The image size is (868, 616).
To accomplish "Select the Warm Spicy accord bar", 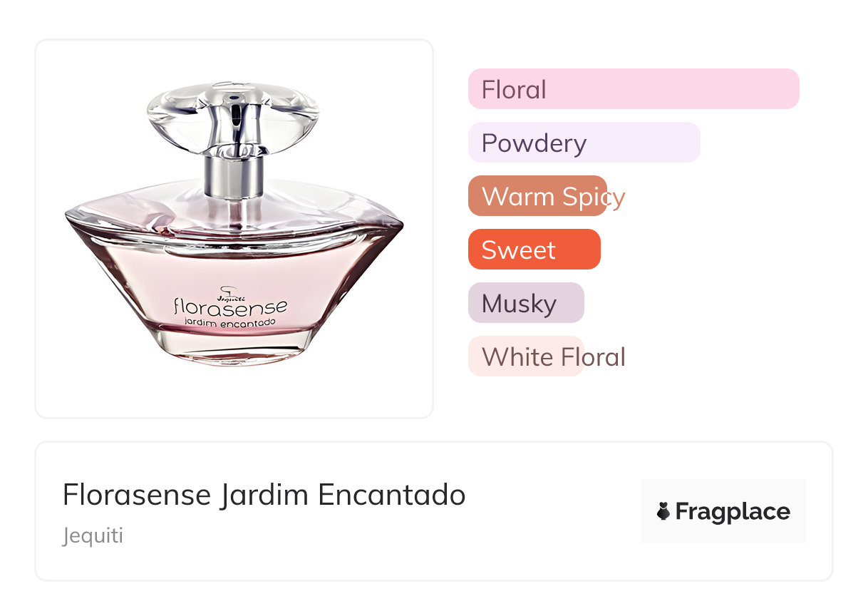I will [x=537, y=196].
